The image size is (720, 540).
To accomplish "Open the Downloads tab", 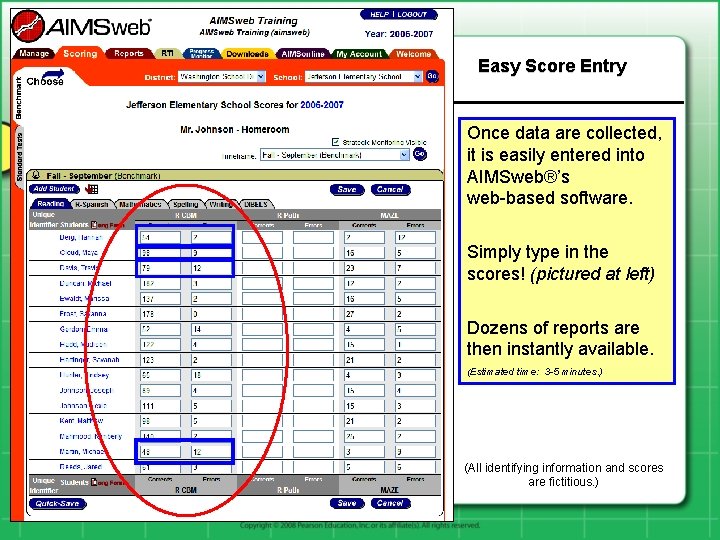I will pos(247,54).
